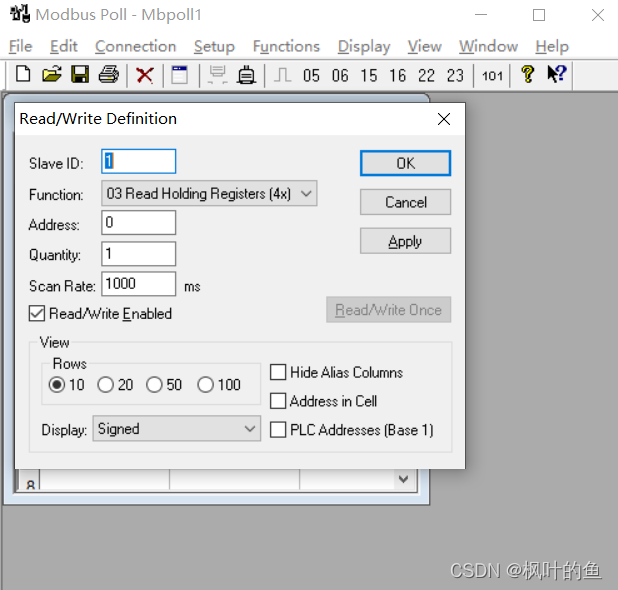The height and width of the screenshot is (590, 618).
Task: Create a new document with New icon
Action: (23, 74)
